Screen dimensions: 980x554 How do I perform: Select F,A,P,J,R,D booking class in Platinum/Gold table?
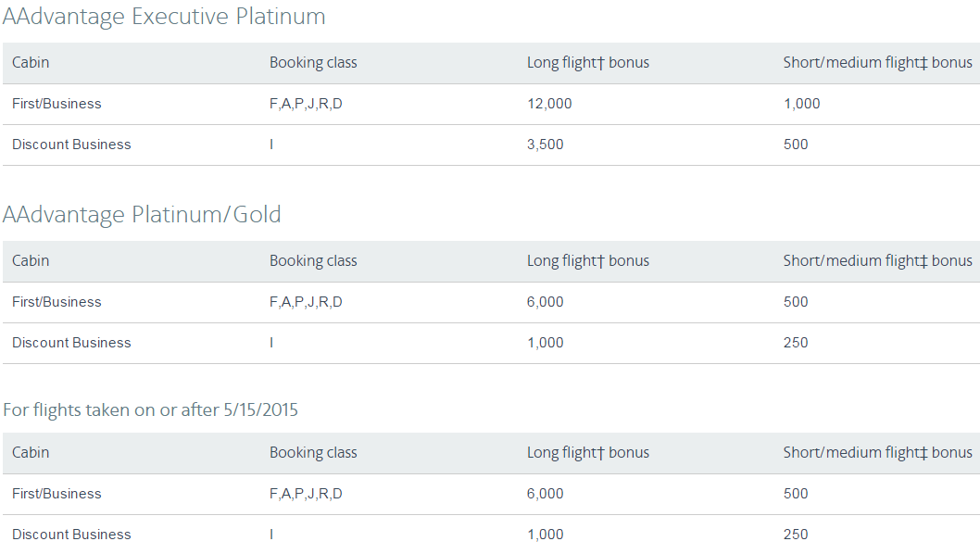(x=306, y=302)
